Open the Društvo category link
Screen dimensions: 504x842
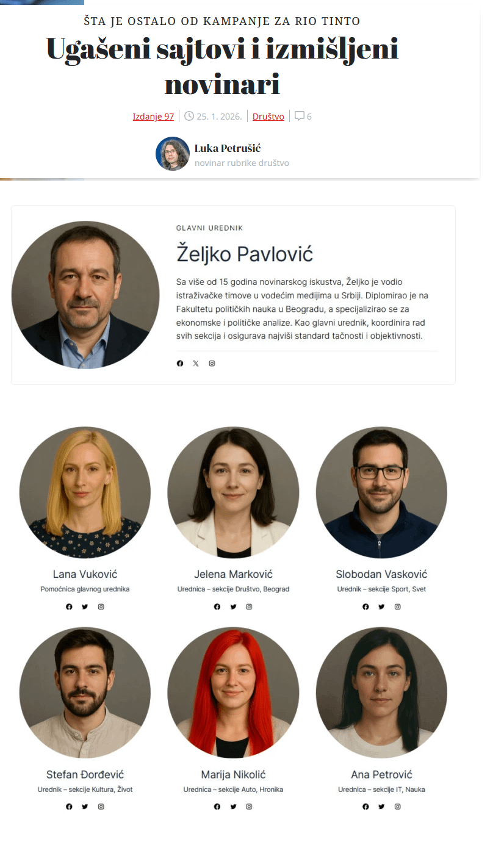(x=268, y=117)
